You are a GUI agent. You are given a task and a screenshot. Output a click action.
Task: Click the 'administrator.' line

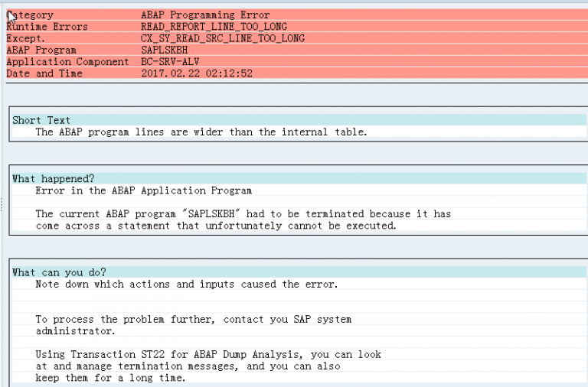click(x=75, y=331)
